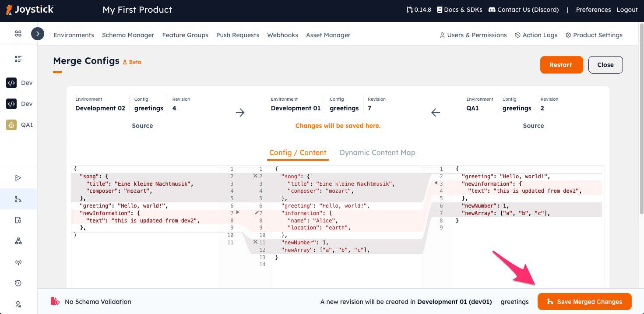Open the grid apps icon in sidebar
The image size is (644, 314).
point(18,34)
